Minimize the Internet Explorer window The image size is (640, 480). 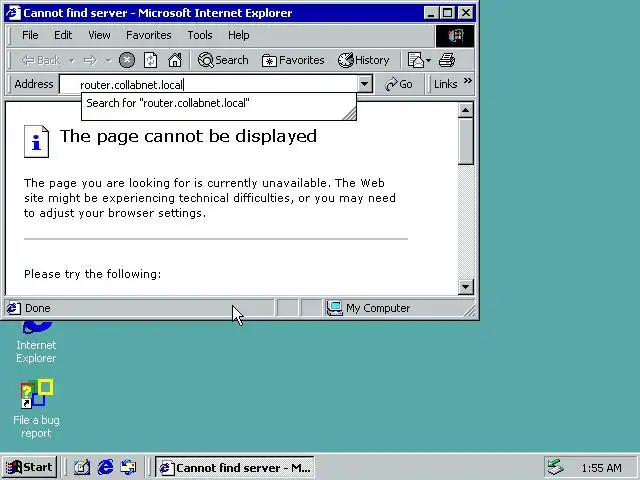tap(431, 13)
